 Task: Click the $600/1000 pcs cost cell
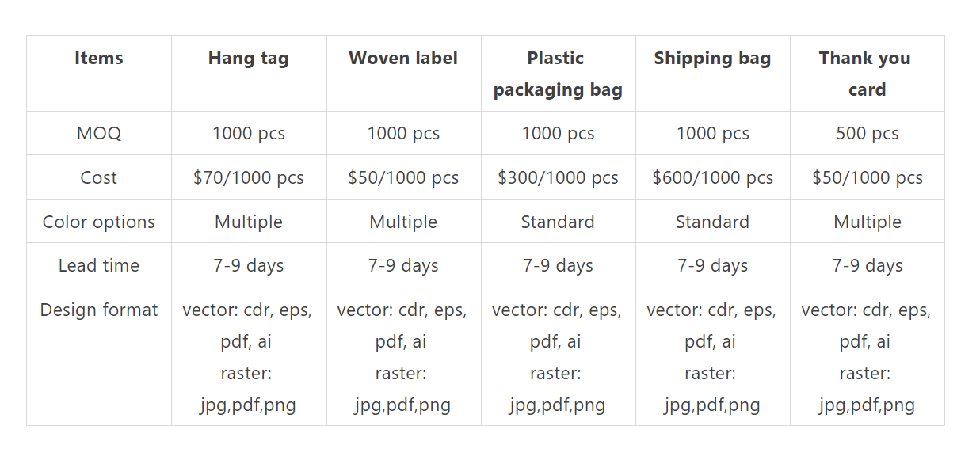pyautogui.click(x=712, y=178)
